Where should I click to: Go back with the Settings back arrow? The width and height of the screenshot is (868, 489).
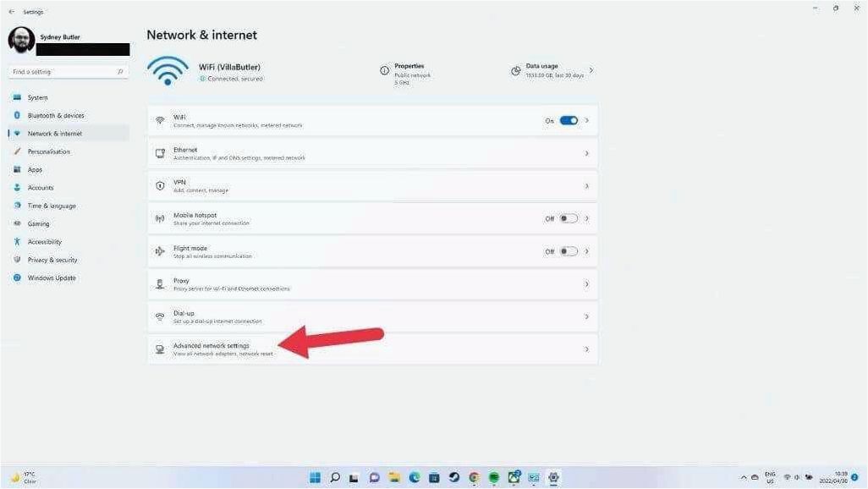pyautogui.click(x=12, y=12)
